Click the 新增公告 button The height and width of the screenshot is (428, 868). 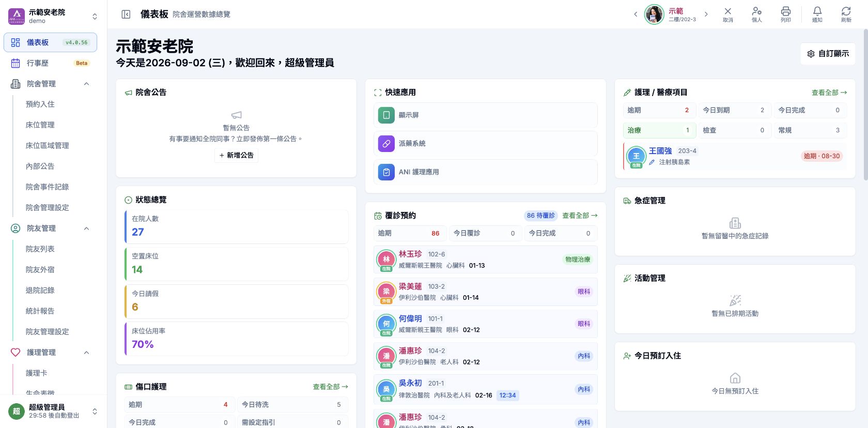(x=236, y=156)
